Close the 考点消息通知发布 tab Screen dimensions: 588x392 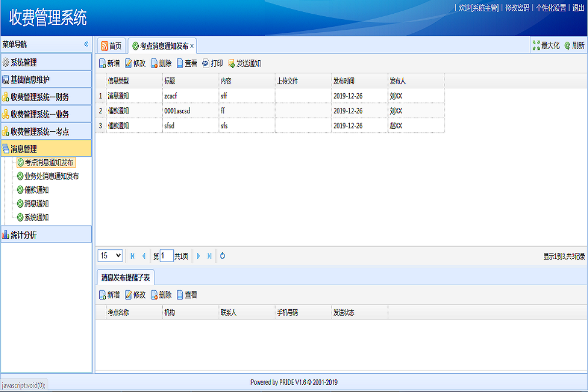pos(192,46)
